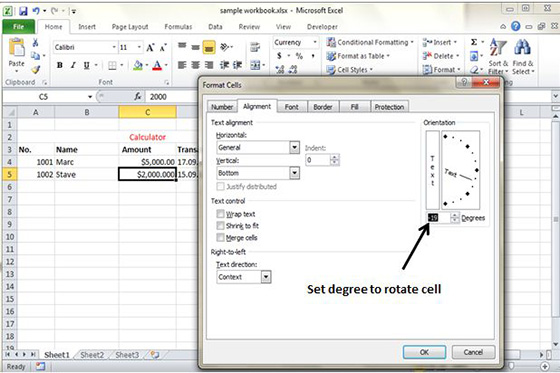Click the Accounting dollar format icon
The image size is (560, 373).
click(x=279, y=56)
